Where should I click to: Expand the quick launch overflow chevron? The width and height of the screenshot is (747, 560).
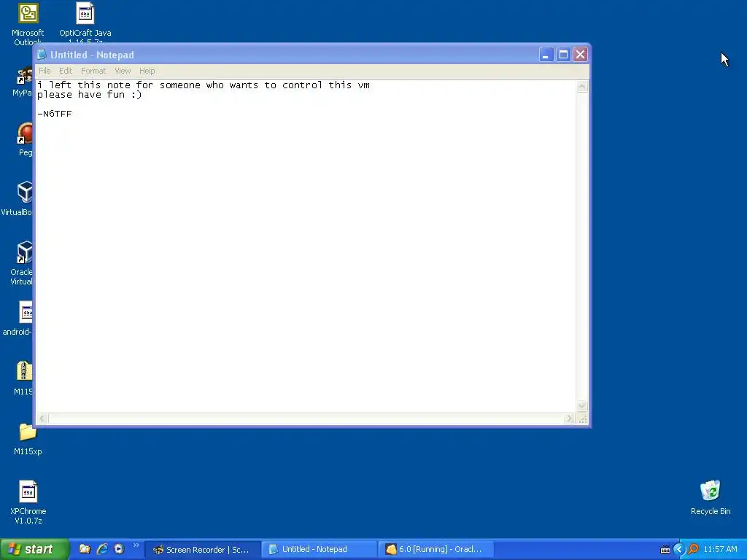[136, 545]
